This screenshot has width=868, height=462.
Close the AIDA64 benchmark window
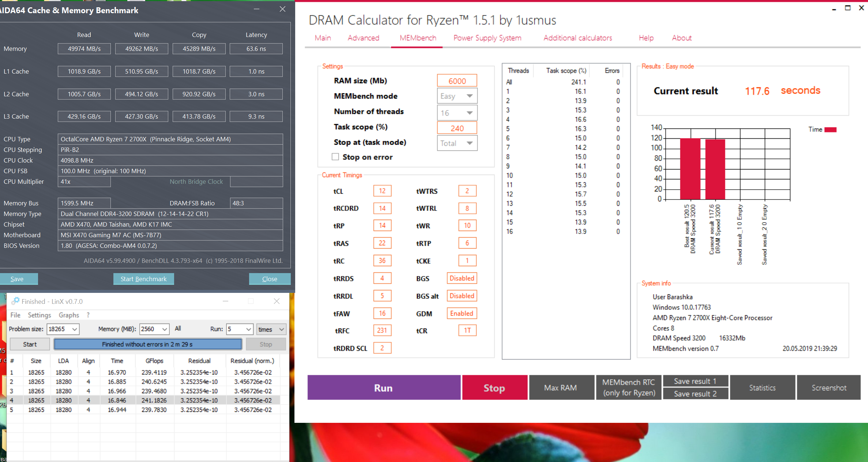(282, 9)
